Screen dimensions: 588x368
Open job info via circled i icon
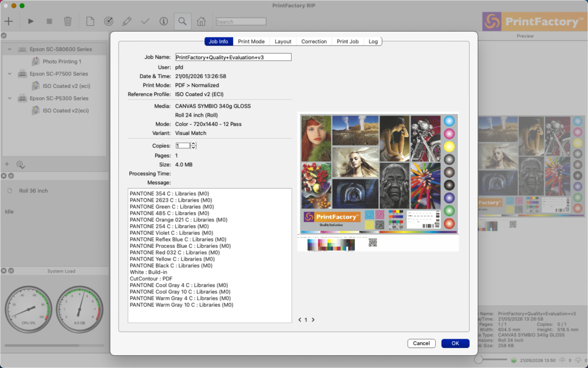(164, 21)
